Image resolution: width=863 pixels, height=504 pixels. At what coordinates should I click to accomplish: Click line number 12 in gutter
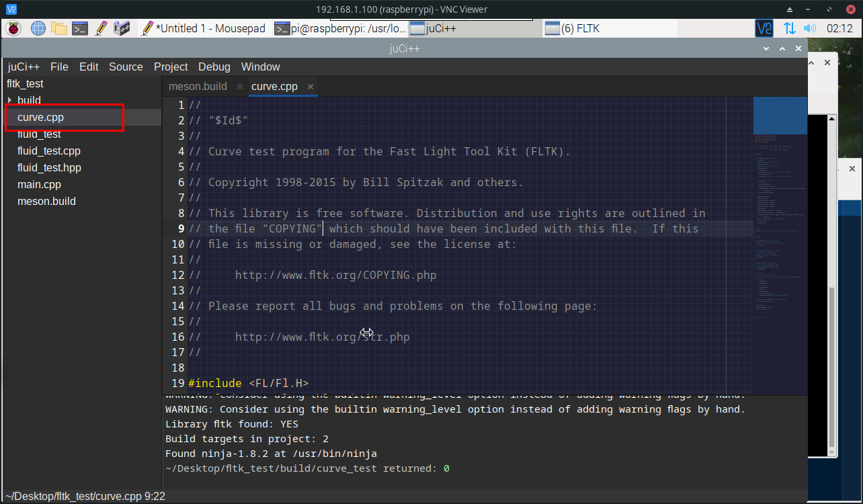(x=177, y=275)
